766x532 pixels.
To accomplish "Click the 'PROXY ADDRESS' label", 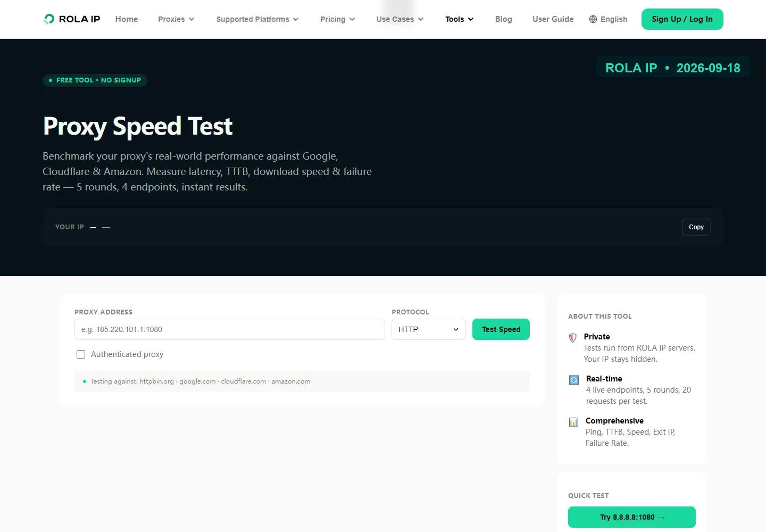I will [103, 312].
